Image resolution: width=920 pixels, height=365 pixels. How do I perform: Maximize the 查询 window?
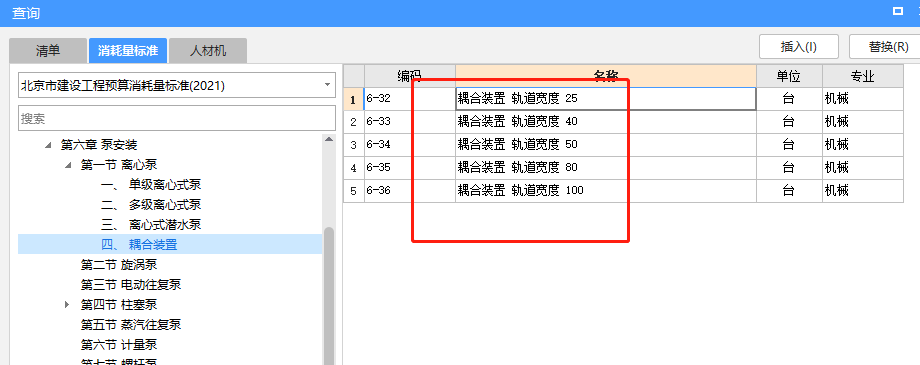pyautogui.click(x=897, y=11)
